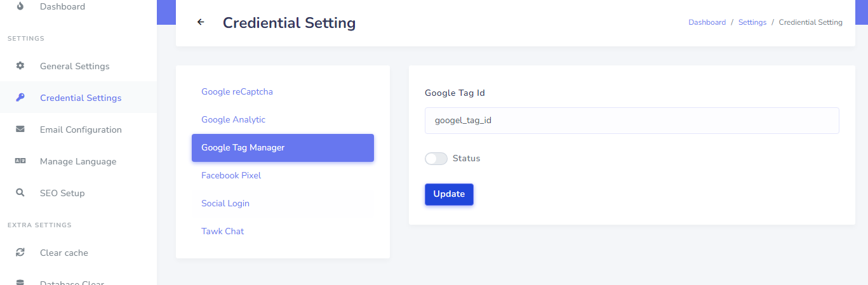Click the key icon for Credential Settings

tap(20, 98)
